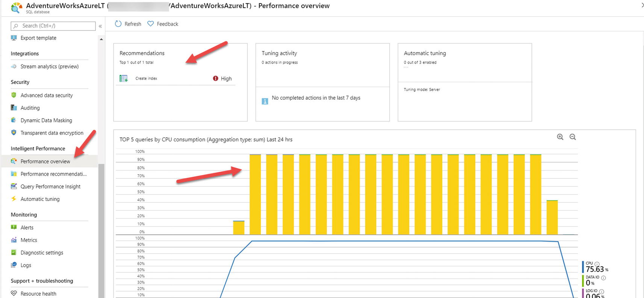Click the 0 out of 3 enabled text
644x298 pixels.
420,62
